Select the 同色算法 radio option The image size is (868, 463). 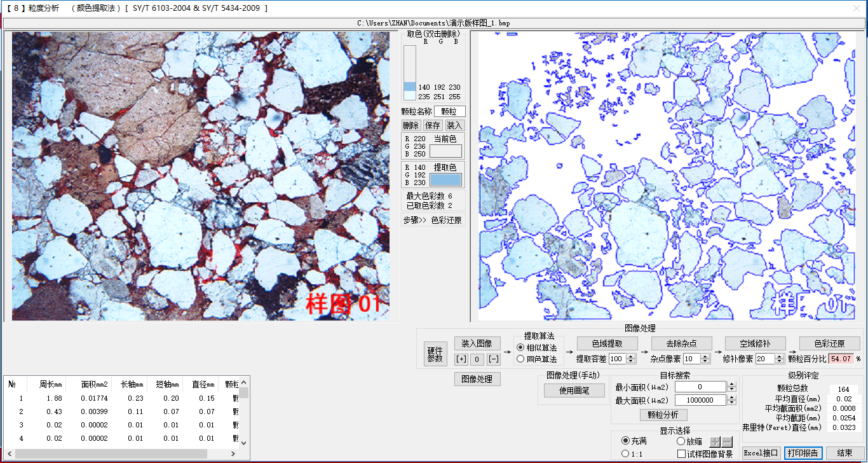tap(521, 359)
